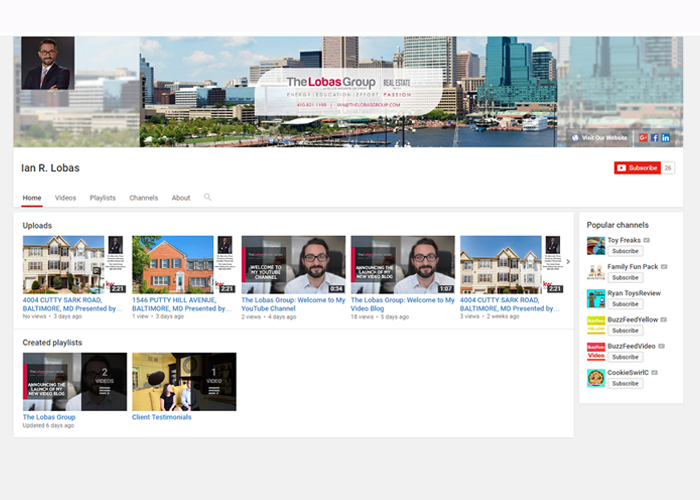Open Client Testimonials playlist thumbnail
This screenshot has width=700, height=500.
click(x=184, y=382)
